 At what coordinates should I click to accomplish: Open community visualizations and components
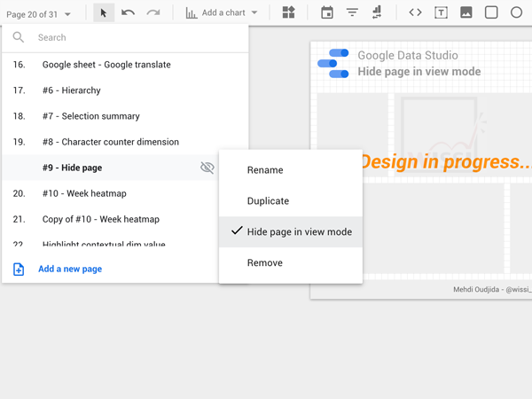pos(289,12)
